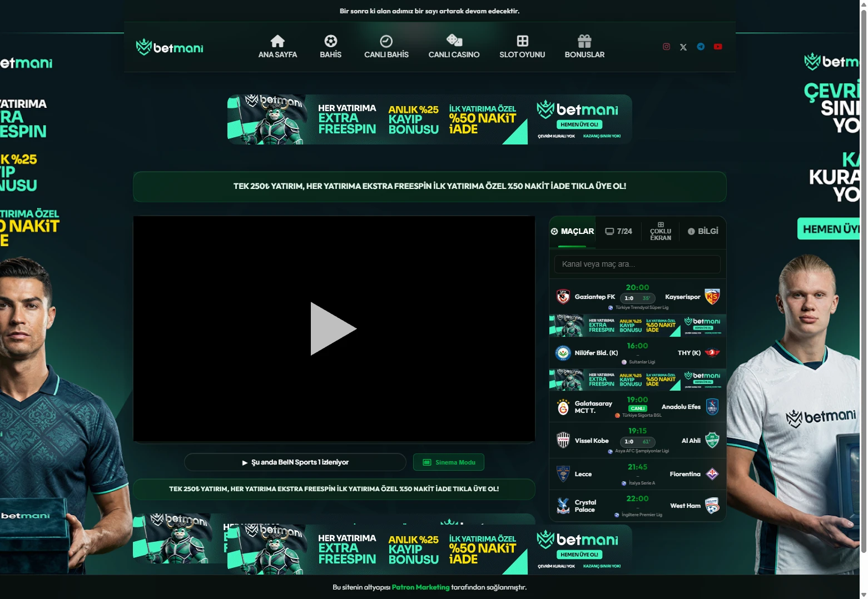868x599 pixels.
Task: Open the BONUSLAR navigation item
Action: (584, 47)
